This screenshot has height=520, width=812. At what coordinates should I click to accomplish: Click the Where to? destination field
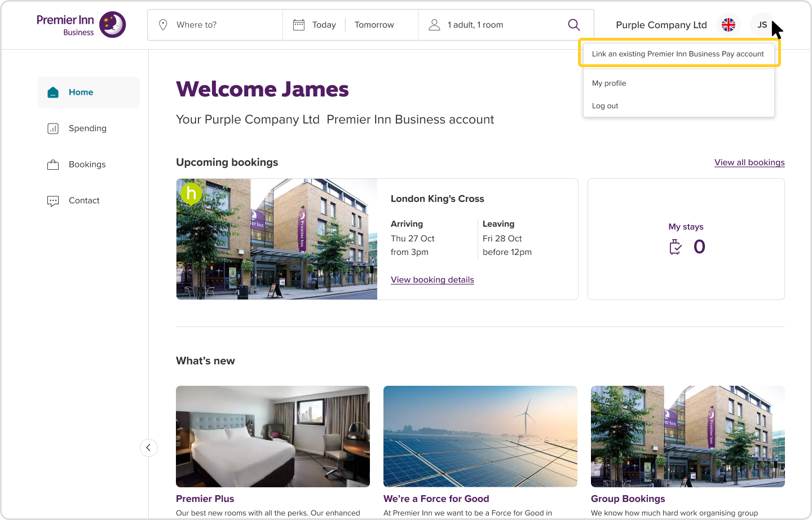215,25
